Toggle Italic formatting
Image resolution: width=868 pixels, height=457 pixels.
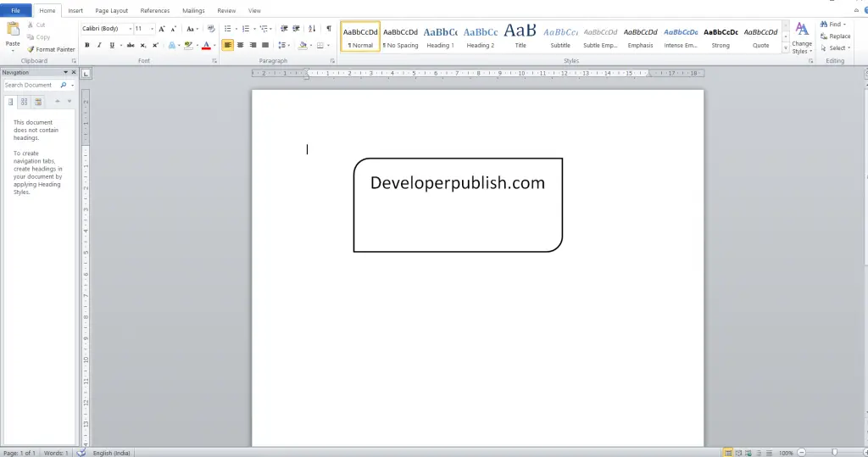[x=99, y=46]
